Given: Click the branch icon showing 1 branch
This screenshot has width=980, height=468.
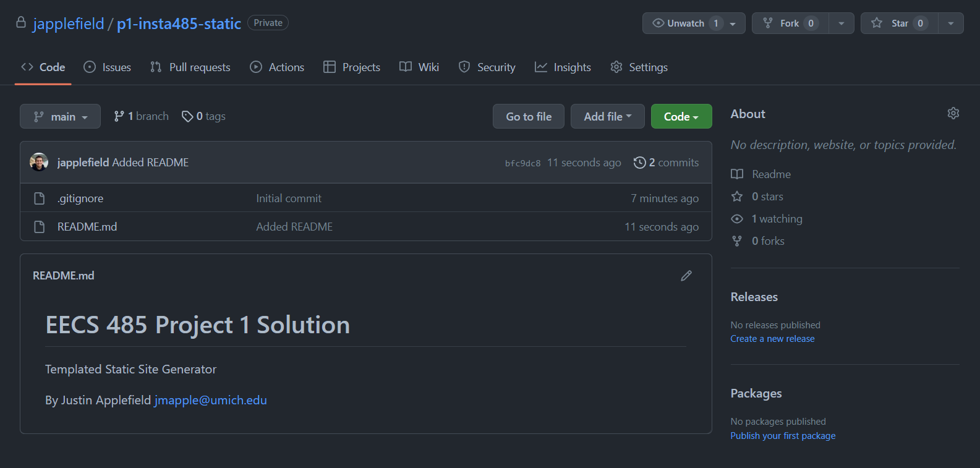Looking at the screenshot, I should [x=119, y=116].
